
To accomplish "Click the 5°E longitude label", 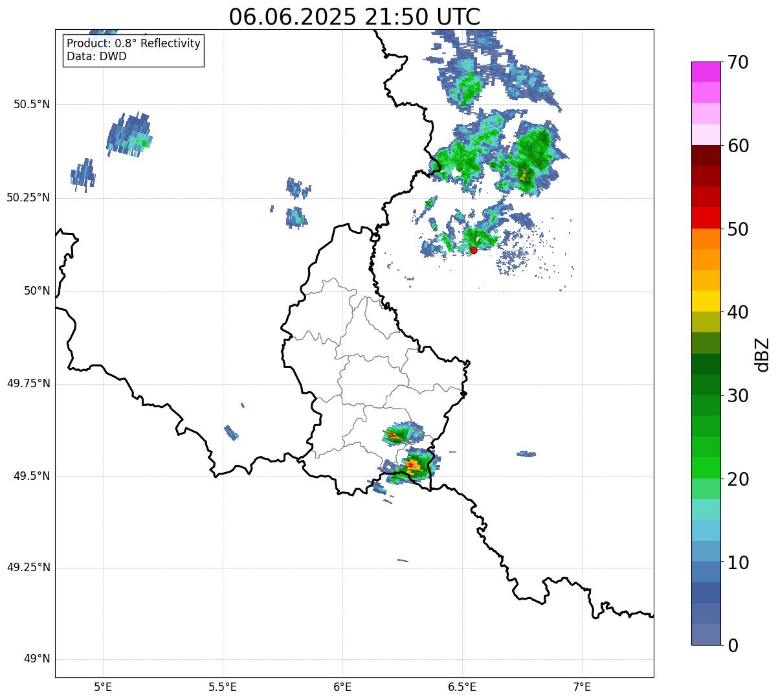I will point(103,687).
